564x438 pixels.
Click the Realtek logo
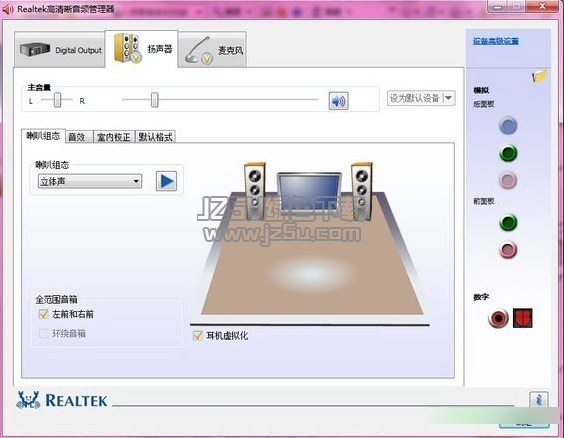coord(62,400)
